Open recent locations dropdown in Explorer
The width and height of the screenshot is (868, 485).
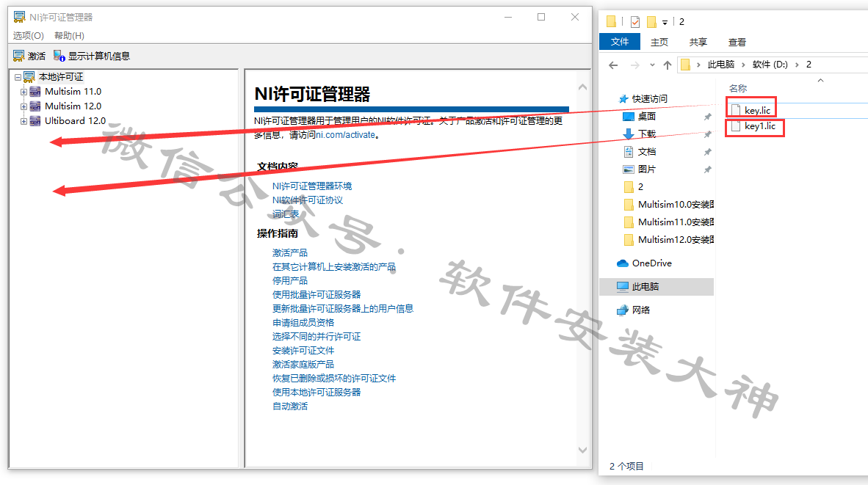[x=652, y=65]
